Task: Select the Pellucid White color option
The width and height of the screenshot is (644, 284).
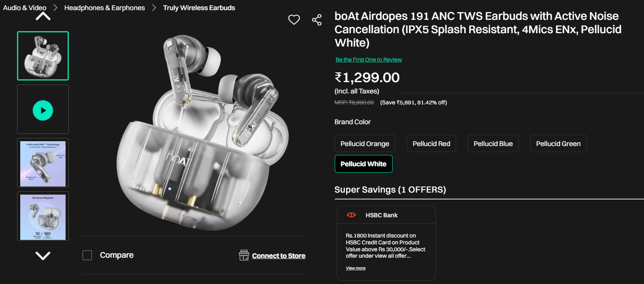Action: point(363,164)
